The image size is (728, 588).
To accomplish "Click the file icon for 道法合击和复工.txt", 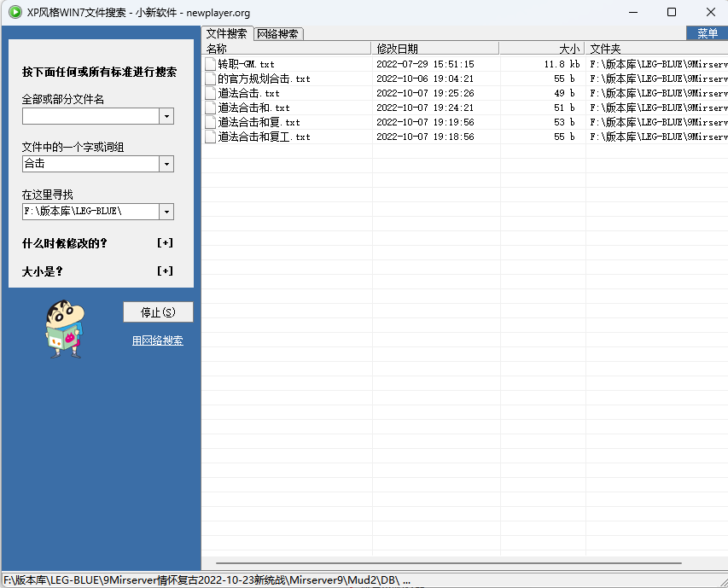I will [211, 137].
